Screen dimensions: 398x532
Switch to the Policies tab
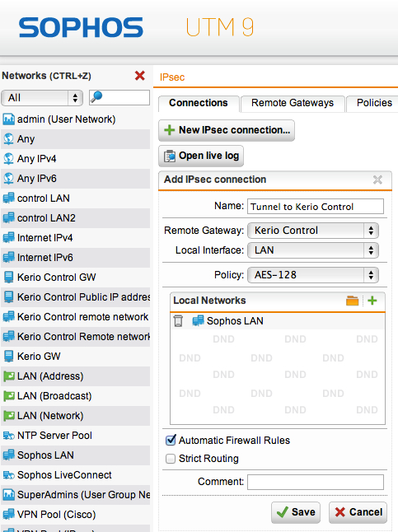coord(373,103)
